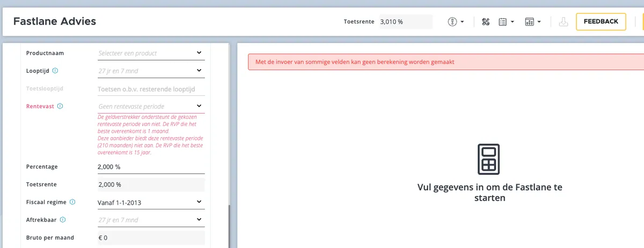The height and width of the screenshot is (248, 644).
Task: Click the info icon next to Looptijd
Action: tap(55, 70)
